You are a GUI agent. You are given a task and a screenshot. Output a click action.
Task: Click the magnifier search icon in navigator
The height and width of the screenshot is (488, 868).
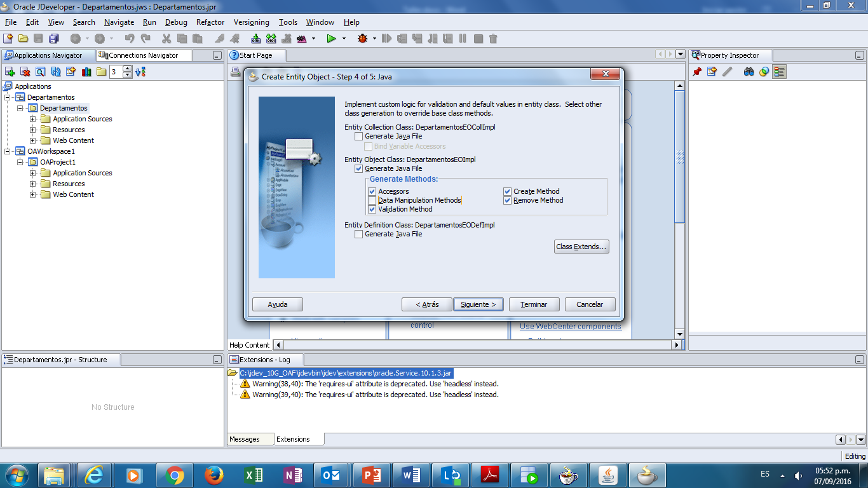click(40, 72)
